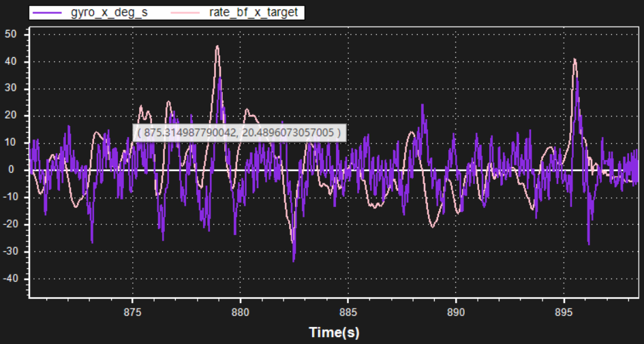Click the 10 label on the y-axis

[x=10, y=143]
